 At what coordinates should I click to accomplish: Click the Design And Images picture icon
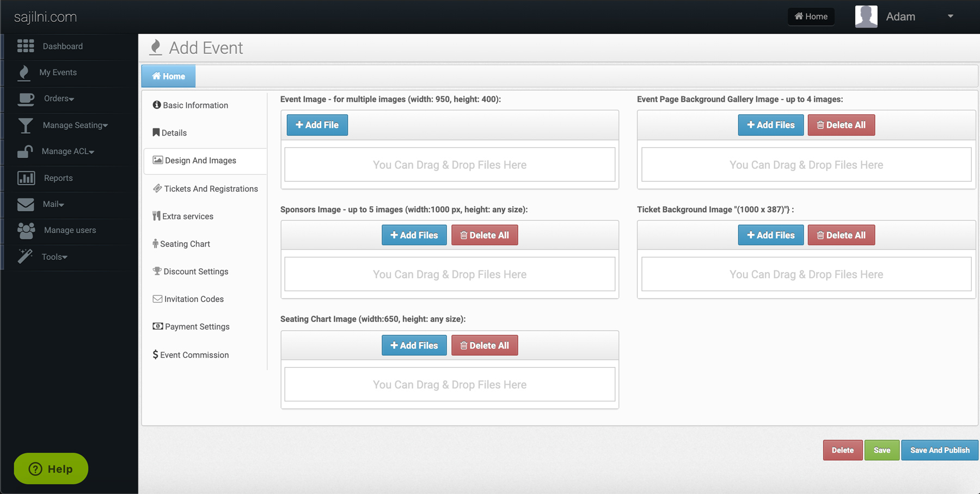click(x=158, y=160)
